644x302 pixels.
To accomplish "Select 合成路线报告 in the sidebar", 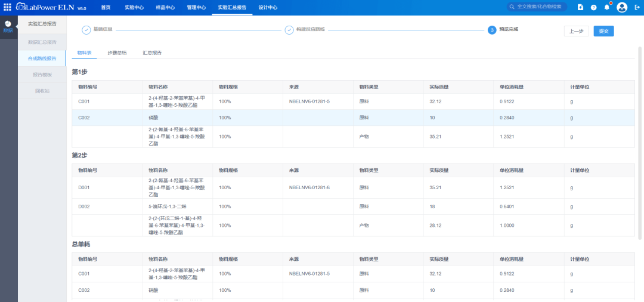I will pyautogui.click(x=42, y=58).
